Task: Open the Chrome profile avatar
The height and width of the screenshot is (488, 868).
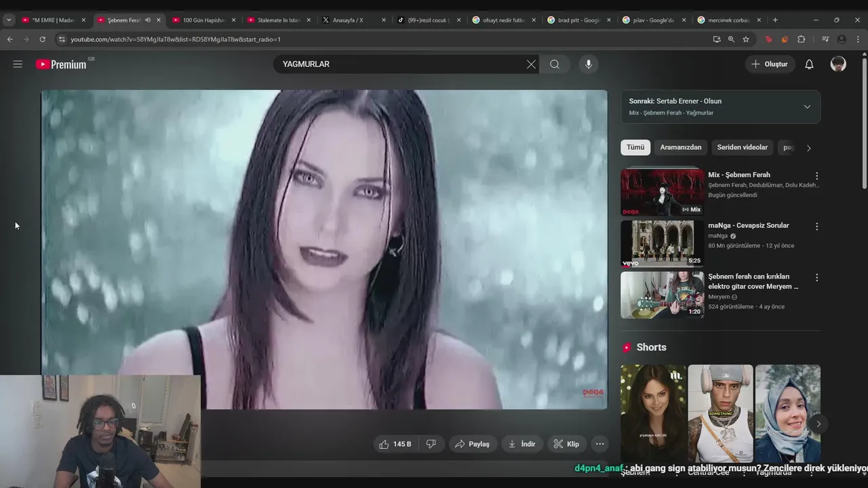Action: [x=842, y=39]
